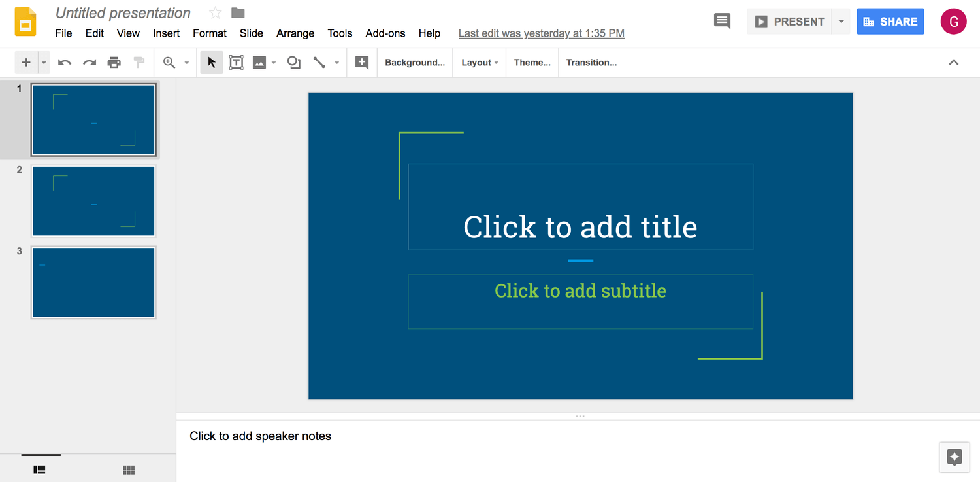Open the Explore panel
Viewport: 980px width, 482px height.
[954, 457]
